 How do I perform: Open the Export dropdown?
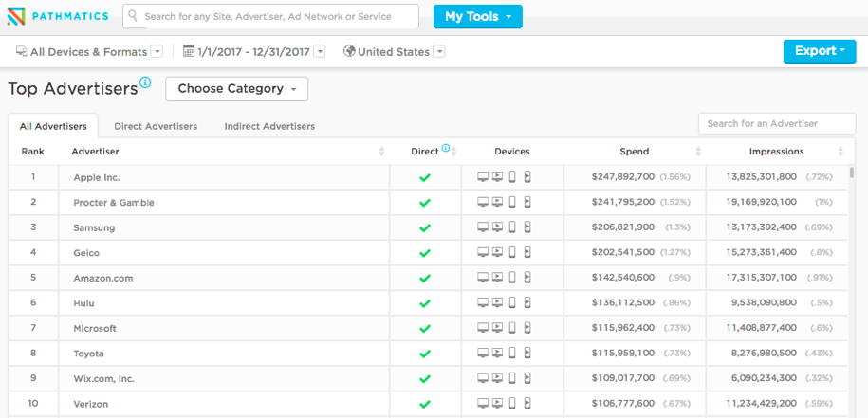click(x=820, y=51)
